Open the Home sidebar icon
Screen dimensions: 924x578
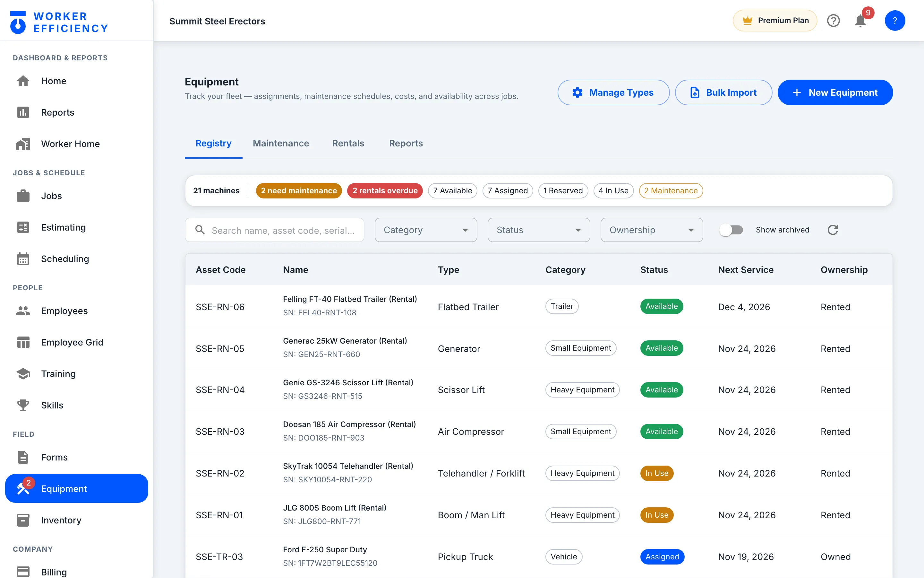click(x=23, y=81)
